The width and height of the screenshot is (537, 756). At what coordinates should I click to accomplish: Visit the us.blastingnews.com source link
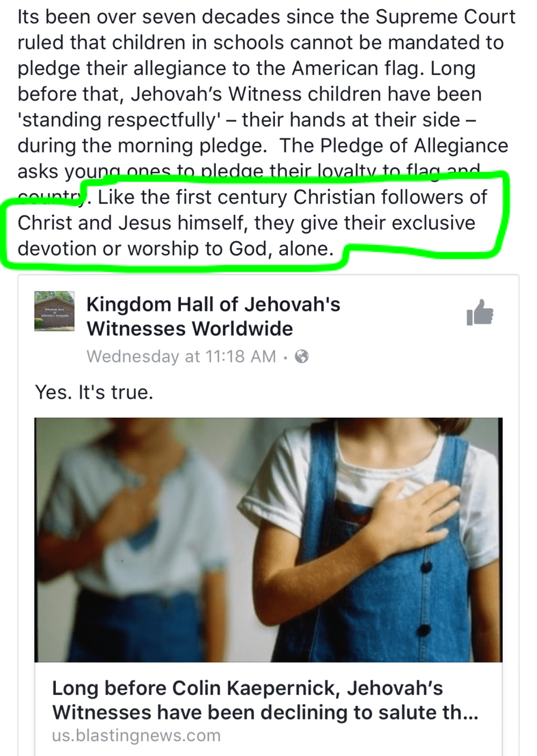(x=136, y=736)
